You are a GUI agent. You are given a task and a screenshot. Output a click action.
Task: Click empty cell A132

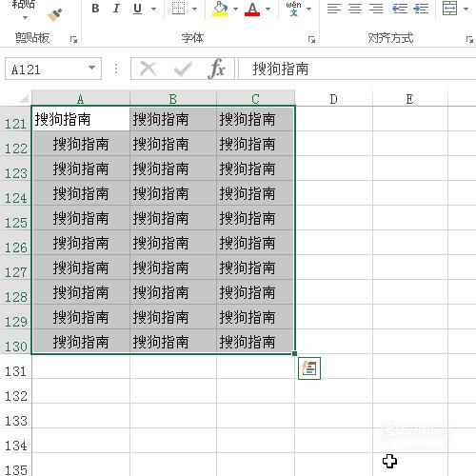pos(81,391)
